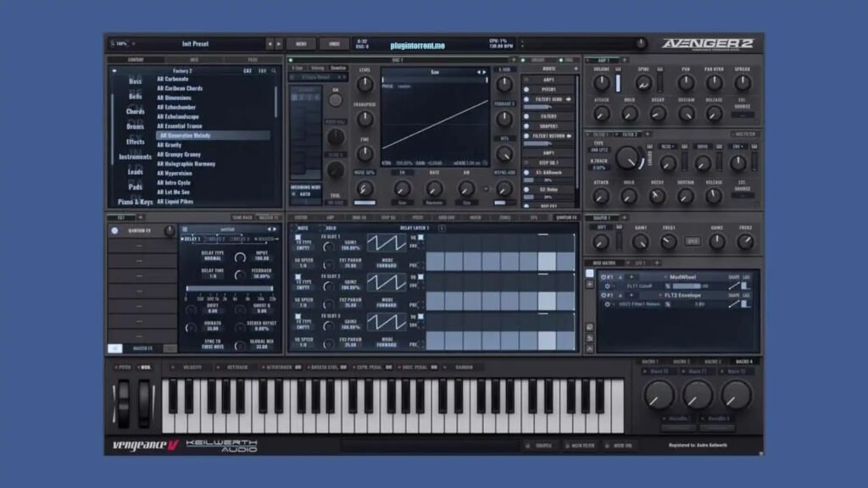Adjust the oscillator LEVEL knob

click(x=364, y=84)
